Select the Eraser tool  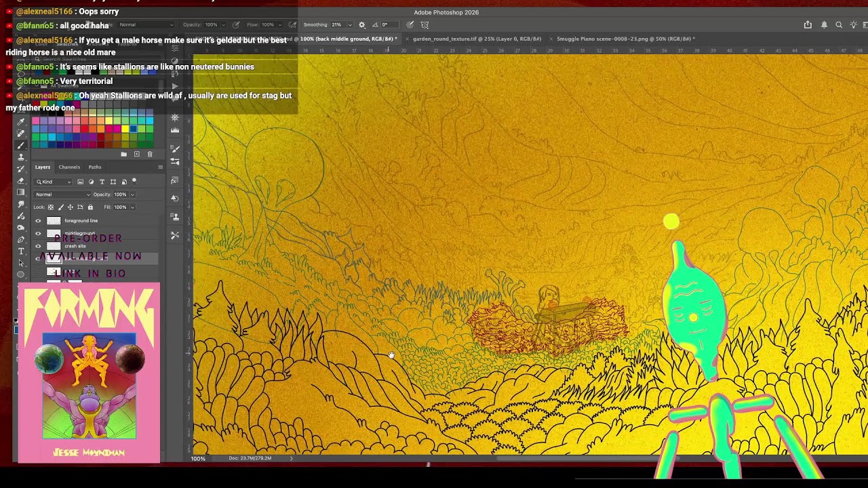point(21,180)
